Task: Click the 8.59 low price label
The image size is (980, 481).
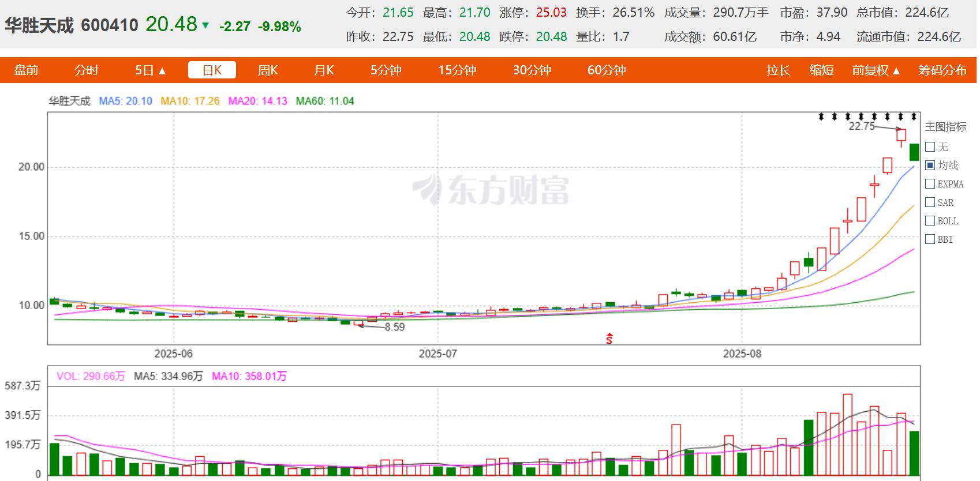Action: (x=395, y=327)
